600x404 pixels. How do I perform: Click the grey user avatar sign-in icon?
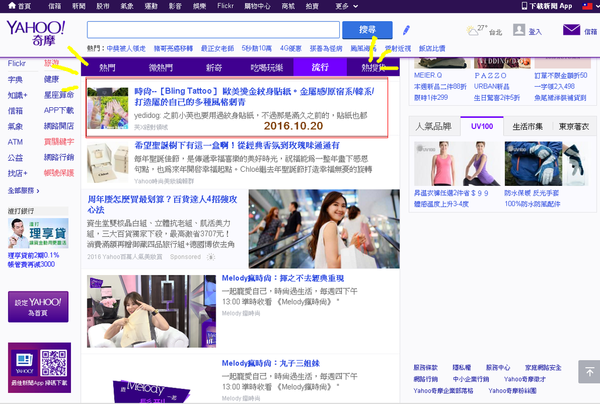point(519,30)
